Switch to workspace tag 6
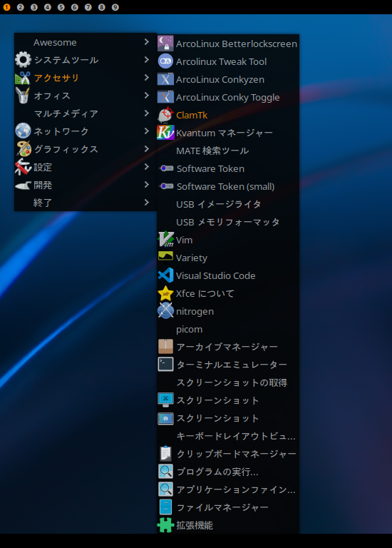Screen dimensions: 392x548 (x=75, y=7)
